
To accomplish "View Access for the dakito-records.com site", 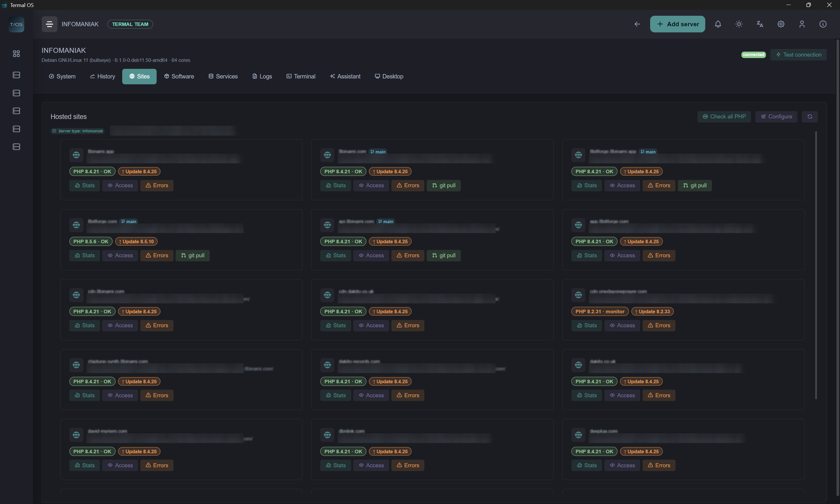I will (371, 396).
